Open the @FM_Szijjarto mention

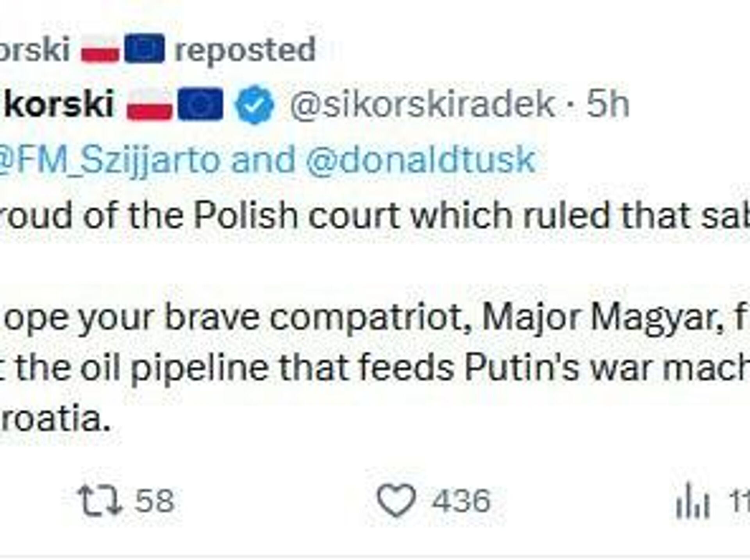pos(109,159)
